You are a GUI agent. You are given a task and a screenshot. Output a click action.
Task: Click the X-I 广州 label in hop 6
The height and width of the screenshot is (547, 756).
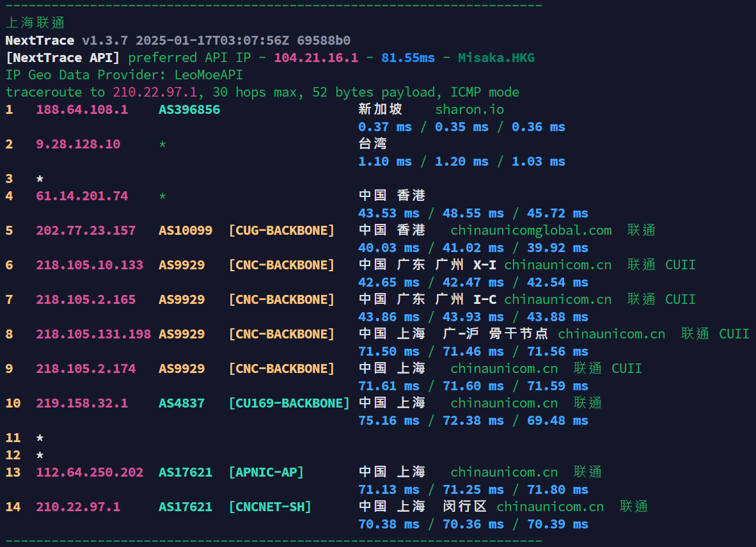point(466,265)
